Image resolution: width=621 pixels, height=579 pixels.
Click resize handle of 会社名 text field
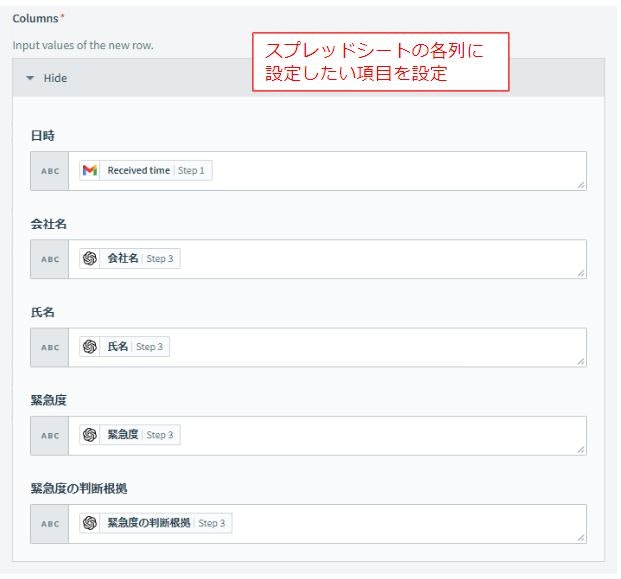pos(581,273)
